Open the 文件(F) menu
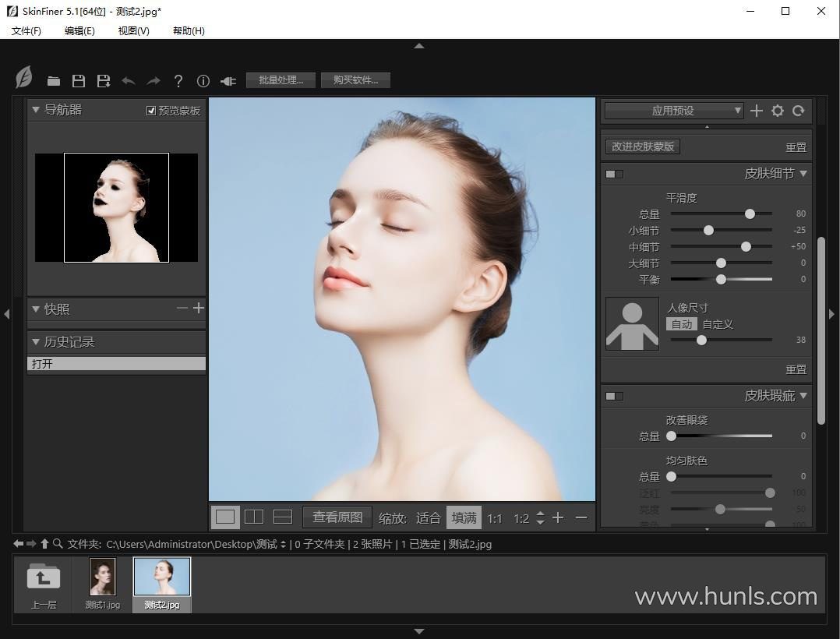Image resolution: width=840 pixels, height=639 pixels. tap(26, 30)
